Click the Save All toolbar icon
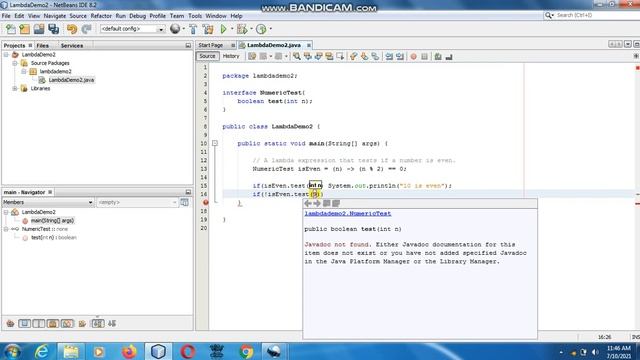The image size is (640, 360). click(53, 29)
